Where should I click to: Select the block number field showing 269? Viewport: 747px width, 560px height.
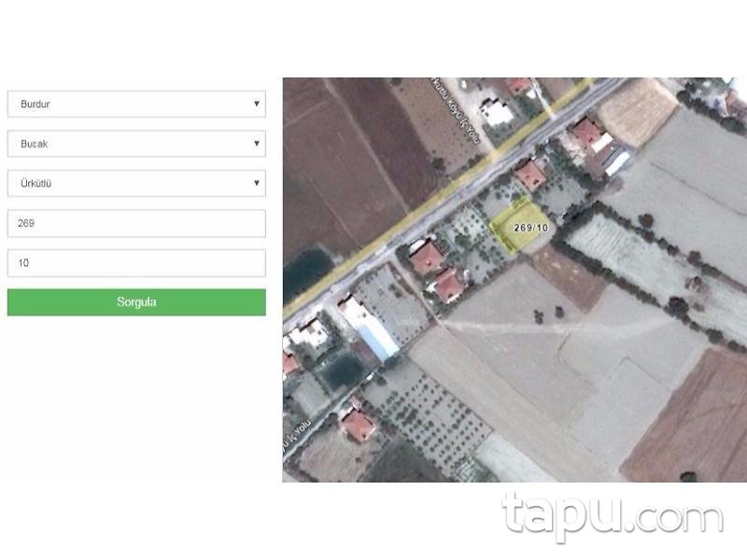(134, 223)
